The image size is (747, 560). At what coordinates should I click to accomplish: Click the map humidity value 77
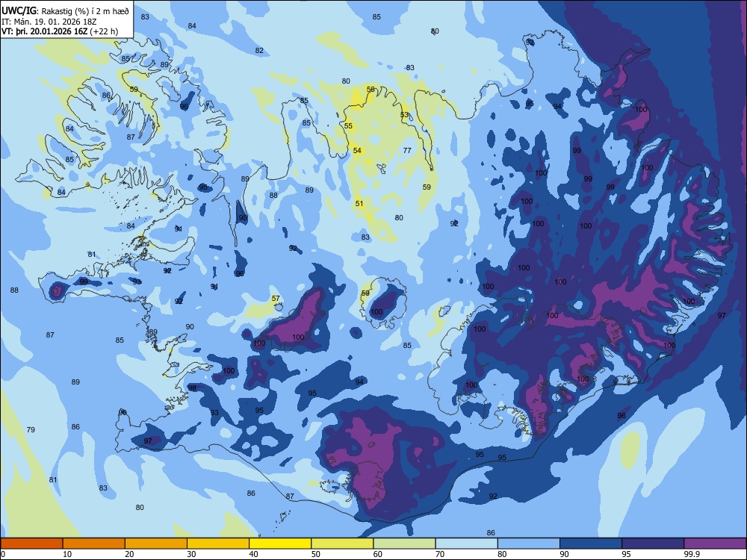(407, 151)
